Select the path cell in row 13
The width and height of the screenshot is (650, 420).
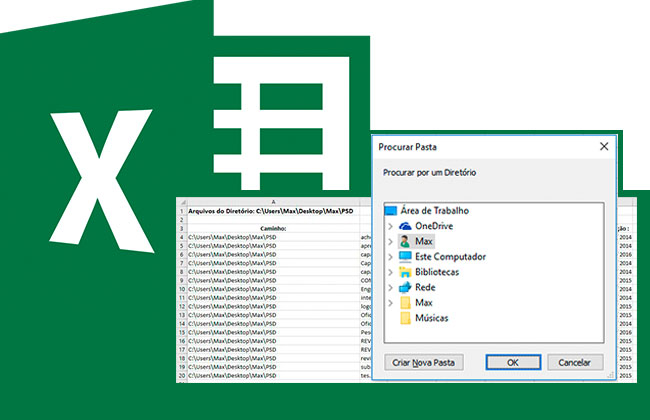[x=274, y=315]
